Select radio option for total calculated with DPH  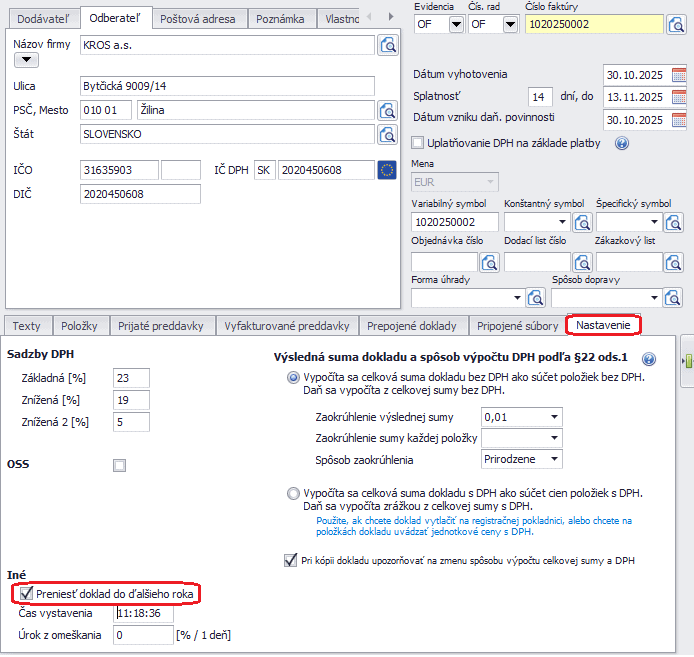click(x=292, y=493)
